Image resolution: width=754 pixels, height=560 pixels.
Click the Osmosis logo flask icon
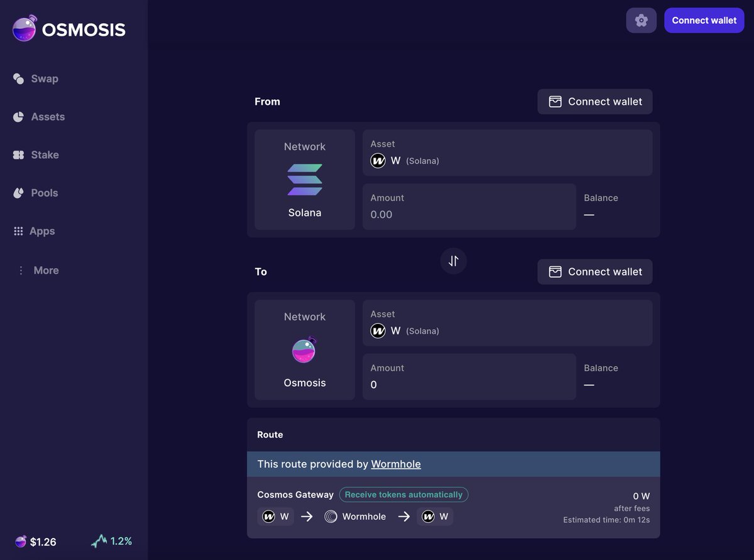pyautogui.click(x=25, y=29)
